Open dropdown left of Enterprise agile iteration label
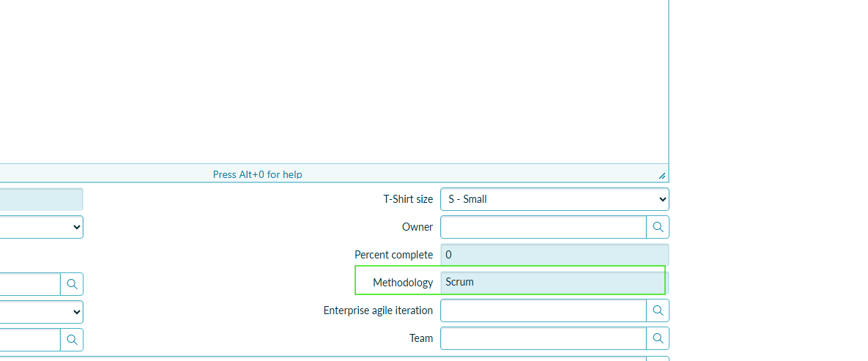Screen dimensions: 868x361 point(42,312)
